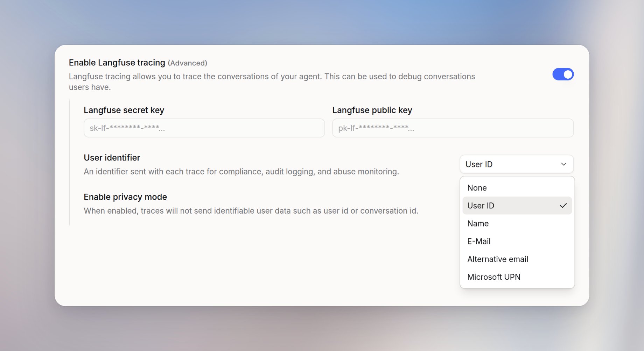
Task: Toggle the Enable Langfuse tracing switch
Action: click(x=563, y=74)
